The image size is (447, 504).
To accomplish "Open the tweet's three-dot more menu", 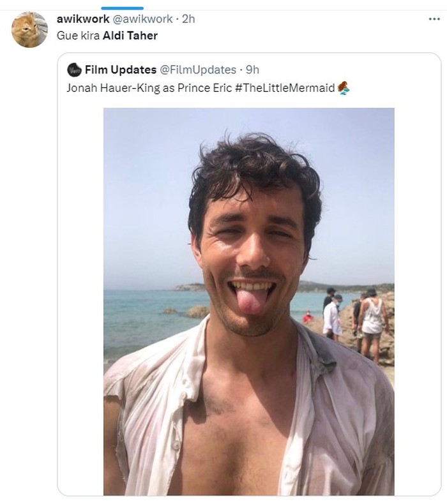I will click(434, 19).
